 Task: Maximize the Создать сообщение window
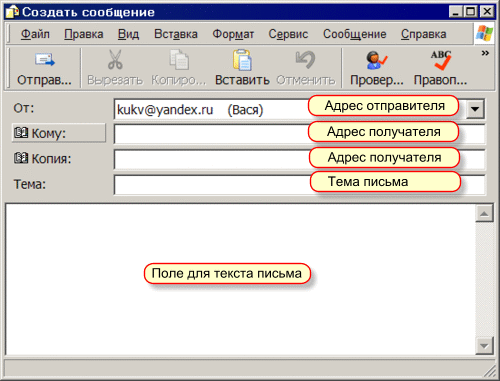tap(471, 12)
